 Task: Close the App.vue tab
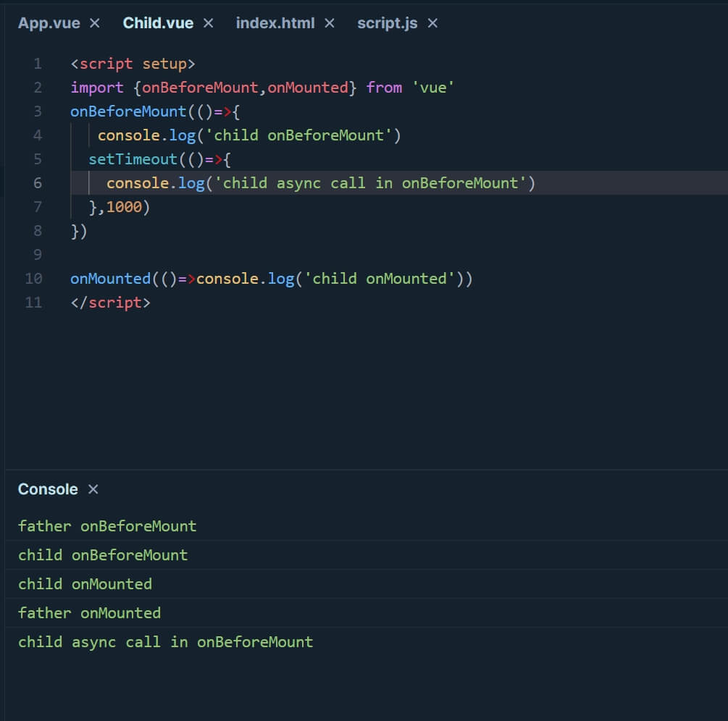click(x=95, y=23)
